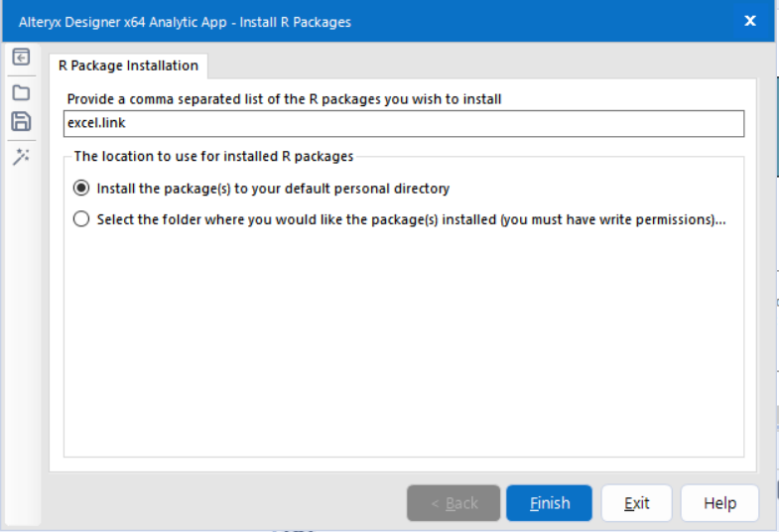Click the Alteryx Designer title bar text
This screenshot has width=779, height=532.
tap(185, 21)
